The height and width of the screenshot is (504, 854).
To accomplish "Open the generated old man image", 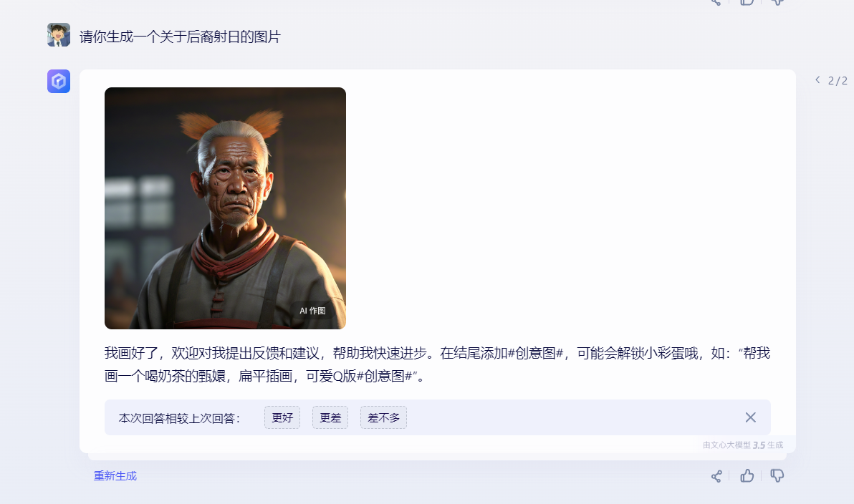I will coord(225,208).
